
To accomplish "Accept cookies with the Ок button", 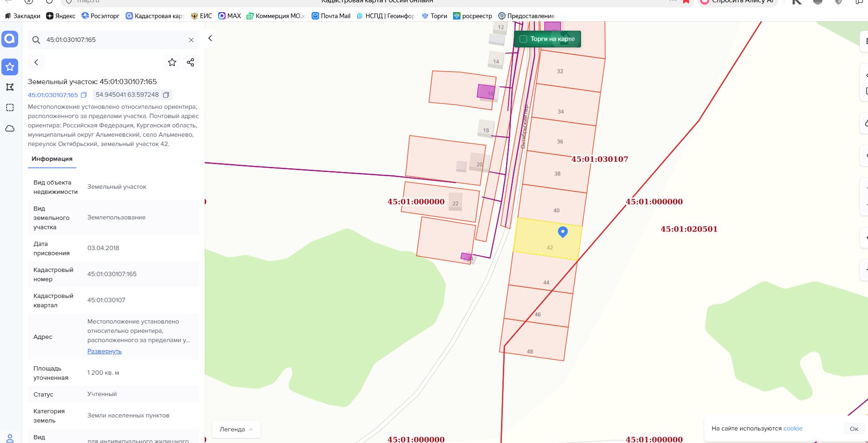I will point(854,429).
